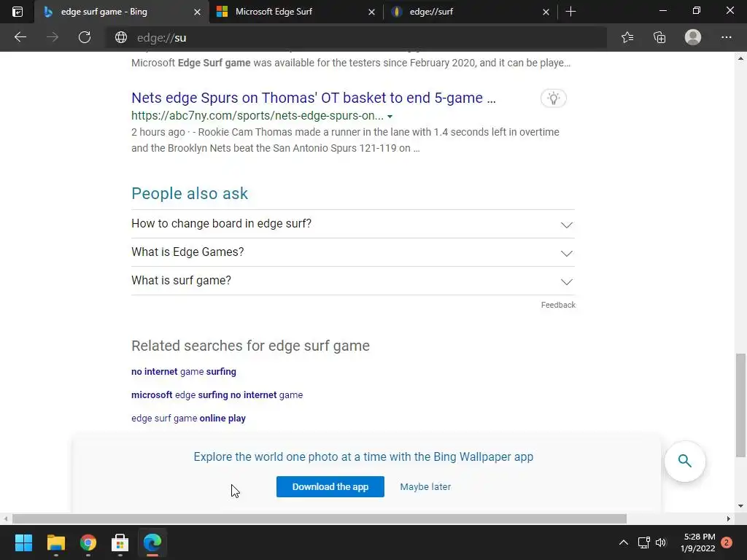This screenshot has width=747, height=560.
Task: Open a new tab with plus button
Action: [x=570, y=12]
